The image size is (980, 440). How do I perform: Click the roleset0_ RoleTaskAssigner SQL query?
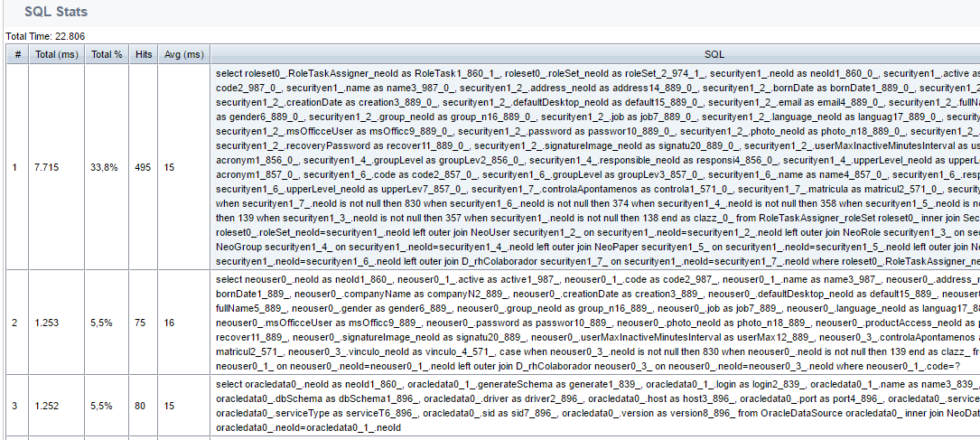pos(595,169)
